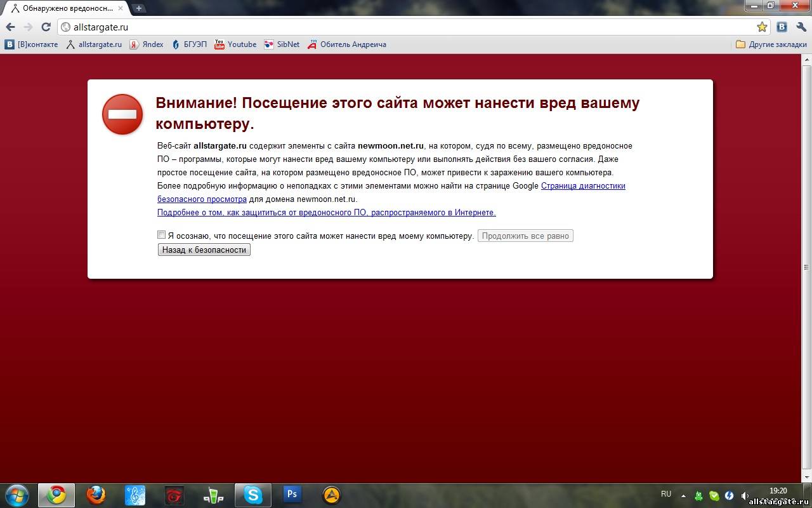
Task: Open the RU language switcher
Action: [666, 494]
